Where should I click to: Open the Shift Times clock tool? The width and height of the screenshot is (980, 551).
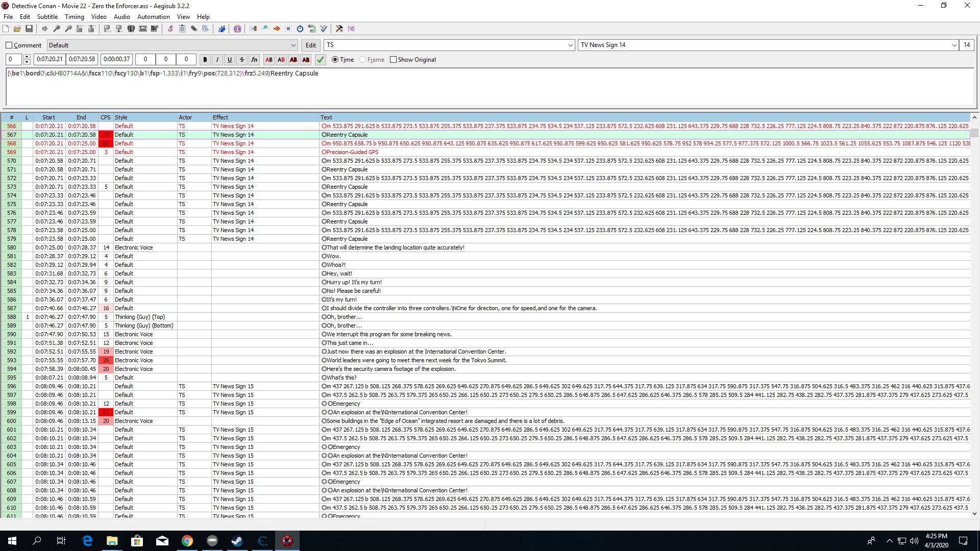[300, 29]
